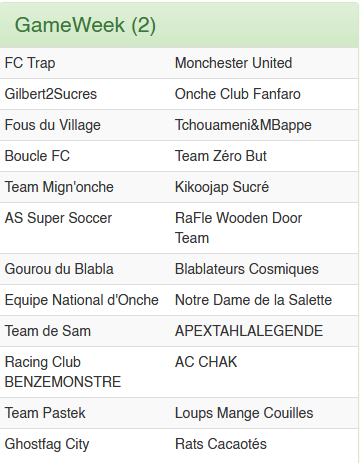Click Racing Club BENZEMONSTRE
Image resolution: width=361 pixels, height=463 pixels.
pos(63,372)
